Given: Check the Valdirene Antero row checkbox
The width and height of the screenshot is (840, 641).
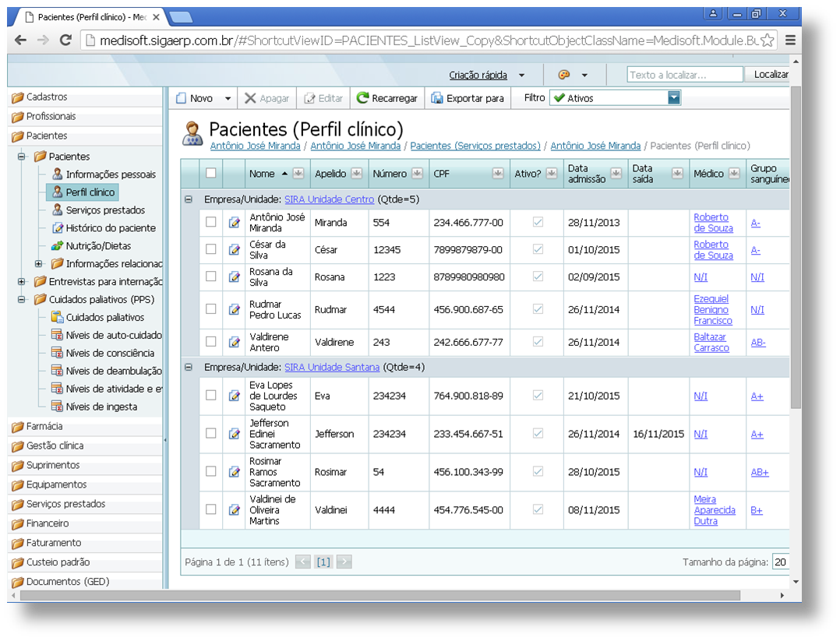Looking at the screenshot, I should 211,342.
